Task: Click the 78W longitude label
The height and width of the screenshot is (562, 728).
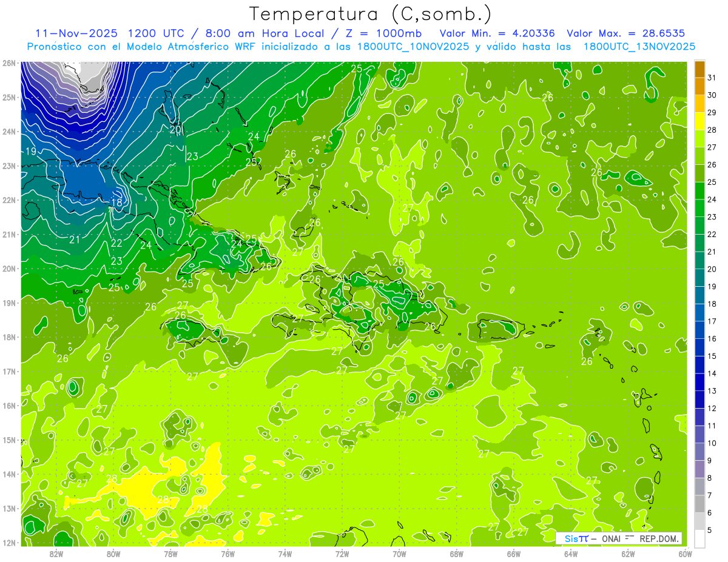Action: click(x=170, y=554)
